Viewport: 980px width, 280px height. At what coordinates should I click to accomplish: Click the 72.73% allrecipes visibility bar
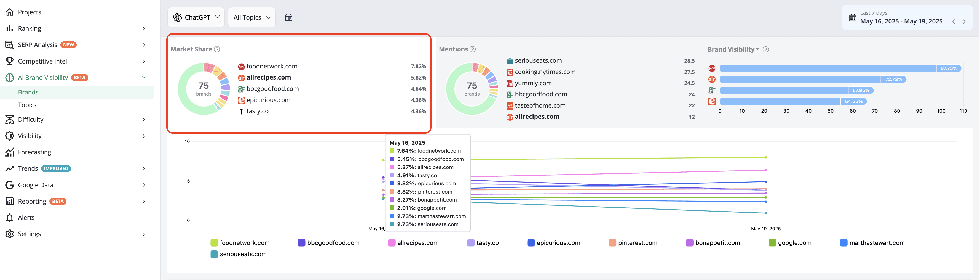[x=813, y=80]
